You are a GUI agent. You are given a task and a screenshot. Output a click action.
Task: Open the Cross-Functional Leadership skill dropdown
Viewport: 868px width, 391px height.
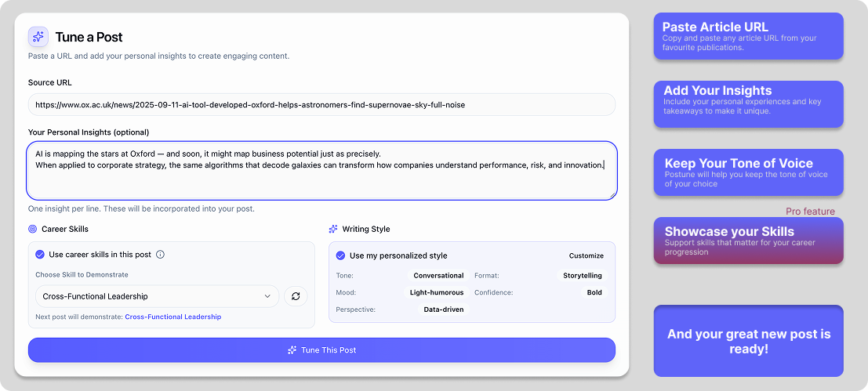click(157, 296)
